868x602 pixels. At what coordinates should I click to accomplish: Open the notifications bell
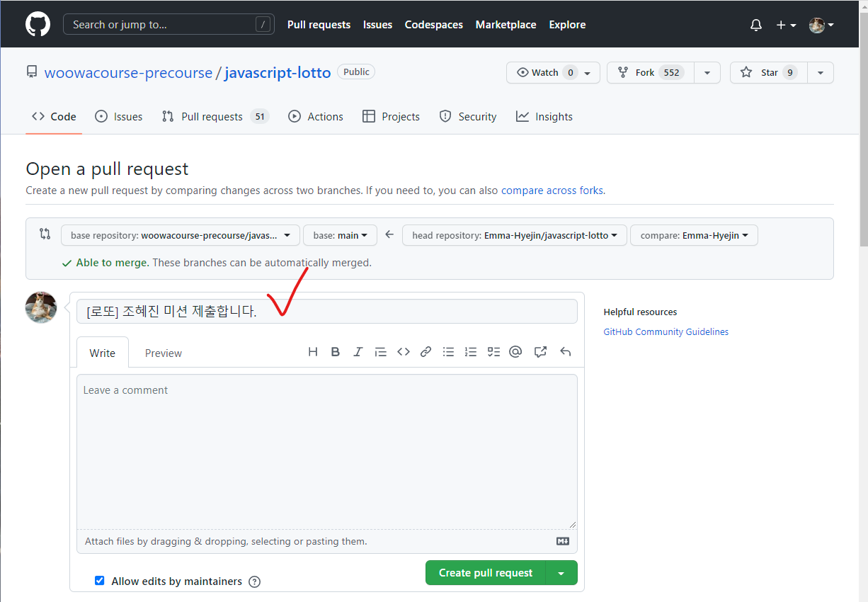click(756, 25)
